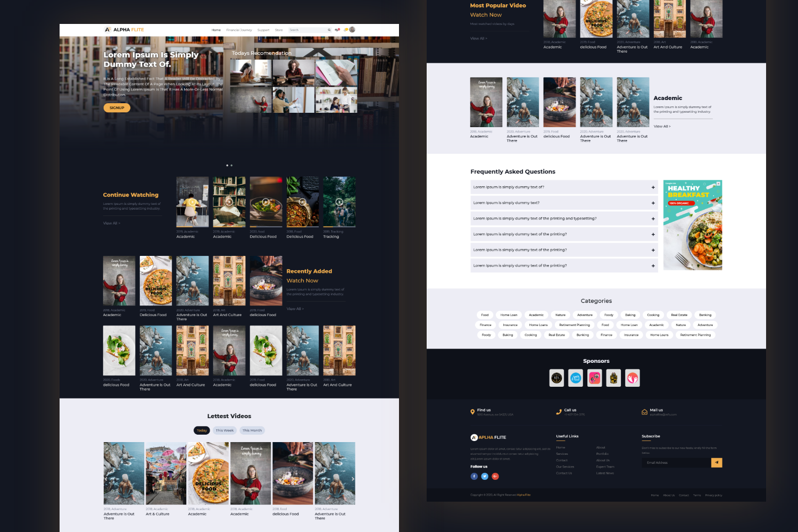This screenshot has width=798, height=532.
Task: Close the Healthy Breakfast ad banner
Action: [x=718, y=184]
